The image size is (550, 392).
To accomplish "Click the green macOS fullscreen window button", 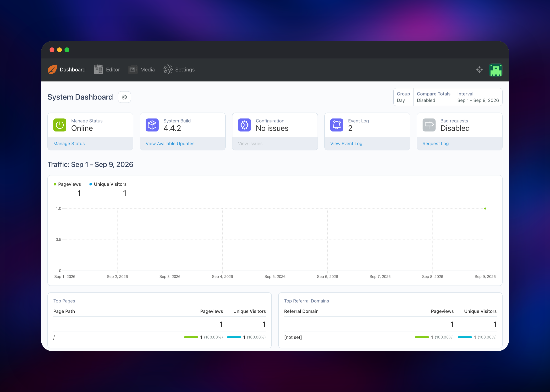I will [67, 50].
